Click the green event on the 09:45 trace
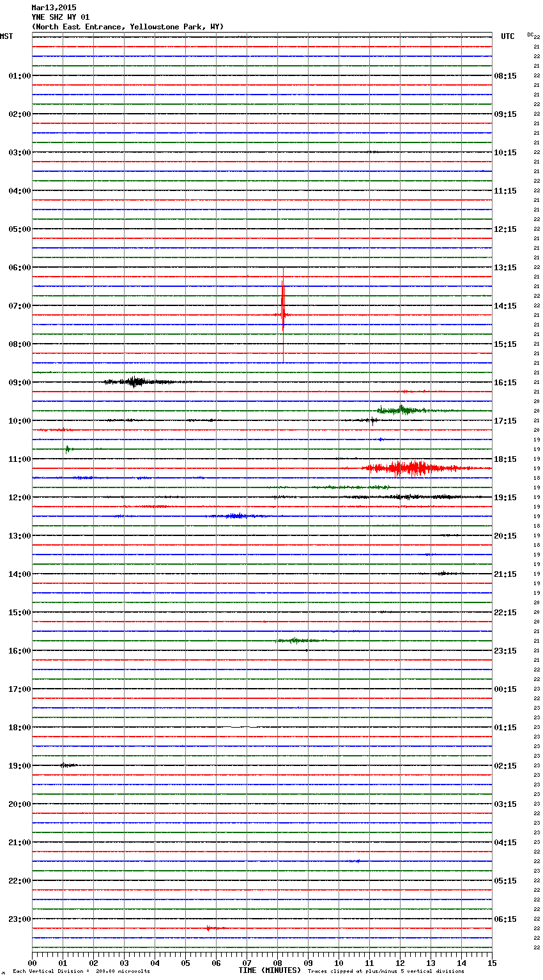 tap(409, 410)
